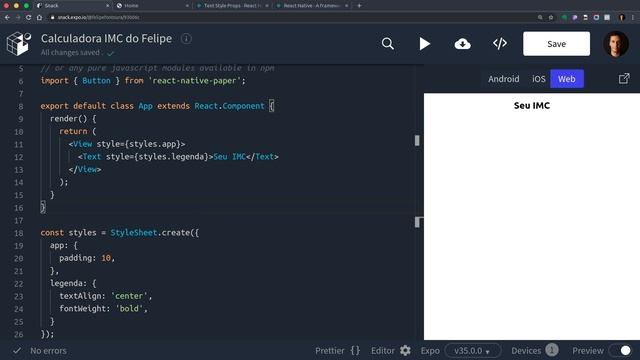Show embed code icon
640x360 pixels.
(x=500, y=44)
